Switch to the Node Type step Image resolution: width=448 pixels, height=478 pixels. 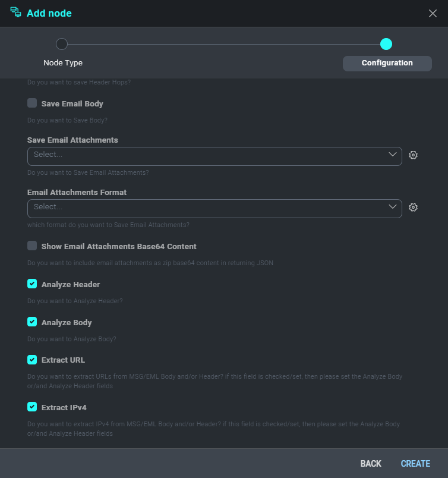pyautogui.click(x=63, y=63)
